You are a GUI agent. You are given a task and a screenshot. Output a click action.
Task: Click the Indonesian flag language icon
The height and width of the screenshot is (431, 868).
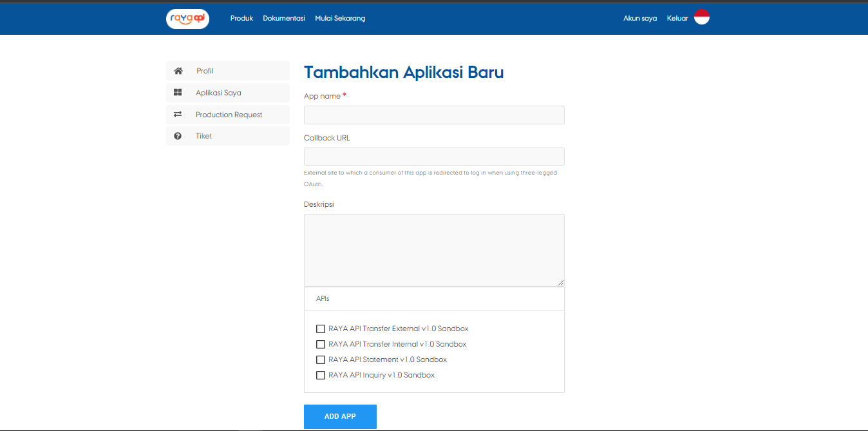(x=701, y=17)
